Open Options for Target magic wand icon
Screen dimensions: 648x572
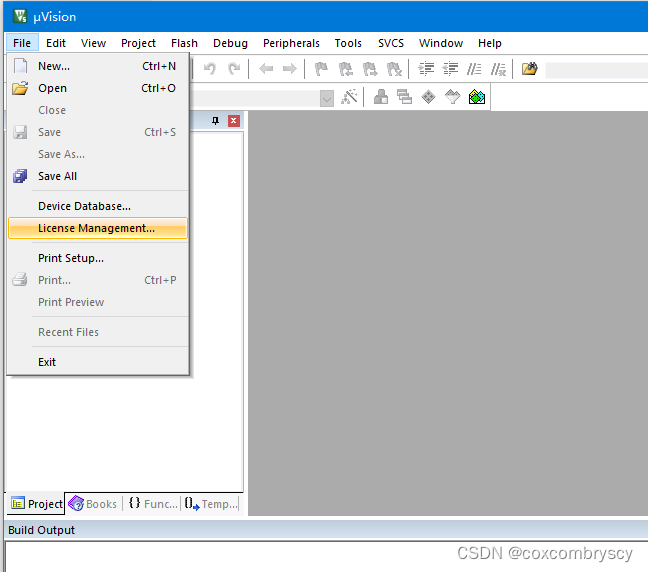coord(349,97)
